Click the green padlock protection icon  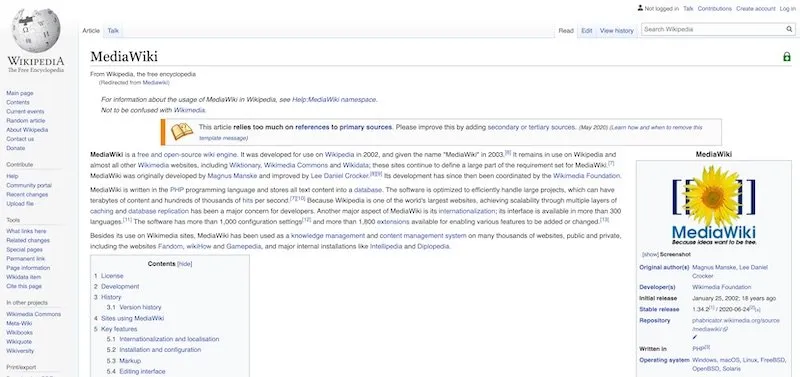tap(787, 57)
